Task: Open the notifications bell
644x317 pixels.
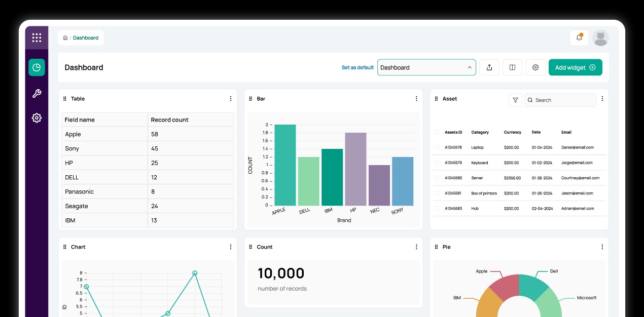Action: coord(579,37)
